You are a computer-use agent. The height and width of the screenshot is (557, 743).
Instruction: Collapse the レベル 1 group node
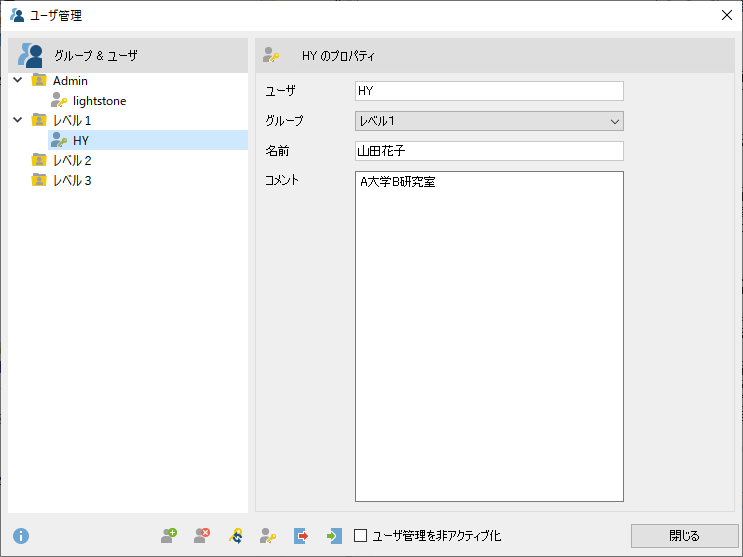pos(18,119)
